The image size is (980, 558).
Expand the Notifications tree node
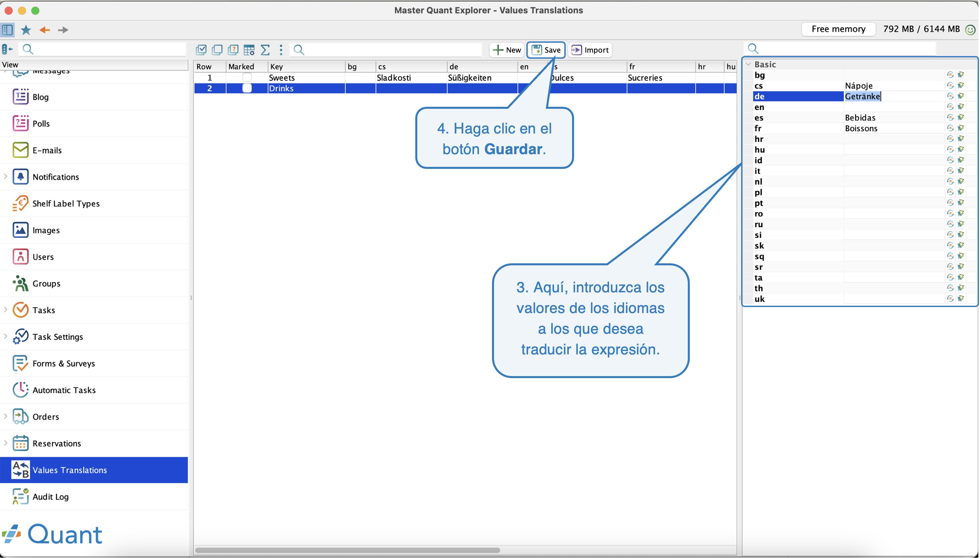[x=5, y=177]
